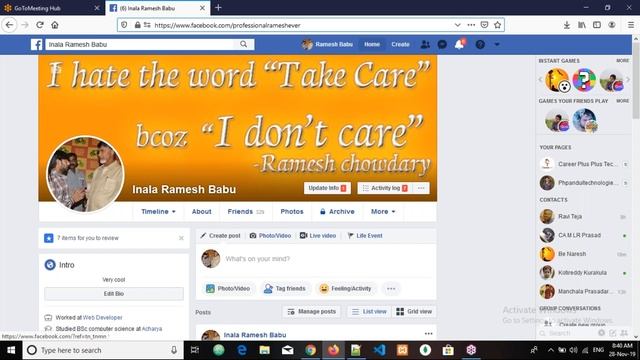Open Firefox hamburger menu
The image size is (640, 360).
(x=631, y=25)
